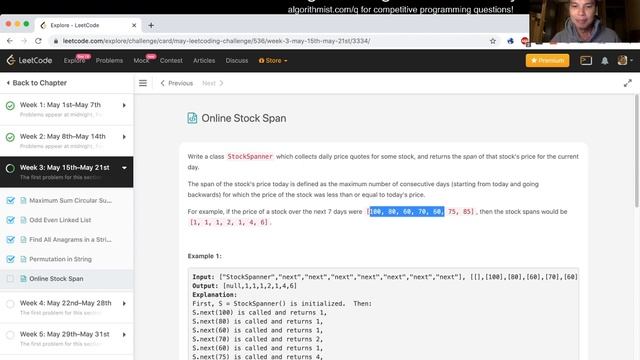The width and height of the screenshot is (640, 360).
Task: Open Mock in navigation bar
Action: (x=141, y=60)
